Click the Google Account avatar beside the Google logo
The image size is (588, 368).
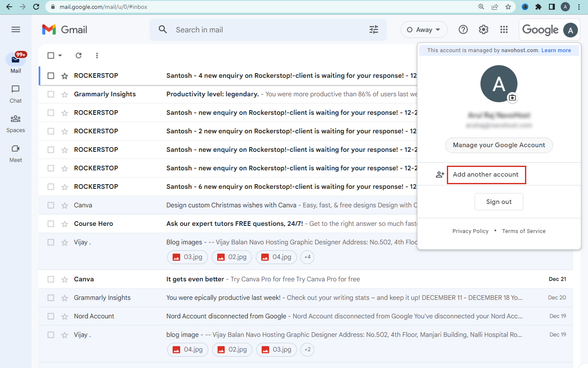(x=570, y=30)
